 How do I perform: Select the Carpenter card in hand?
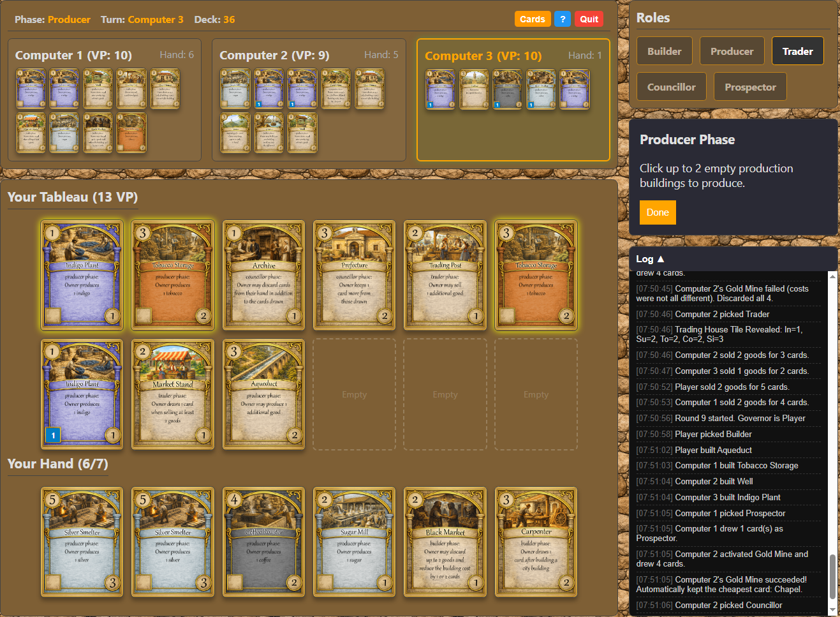coord(536,542)
